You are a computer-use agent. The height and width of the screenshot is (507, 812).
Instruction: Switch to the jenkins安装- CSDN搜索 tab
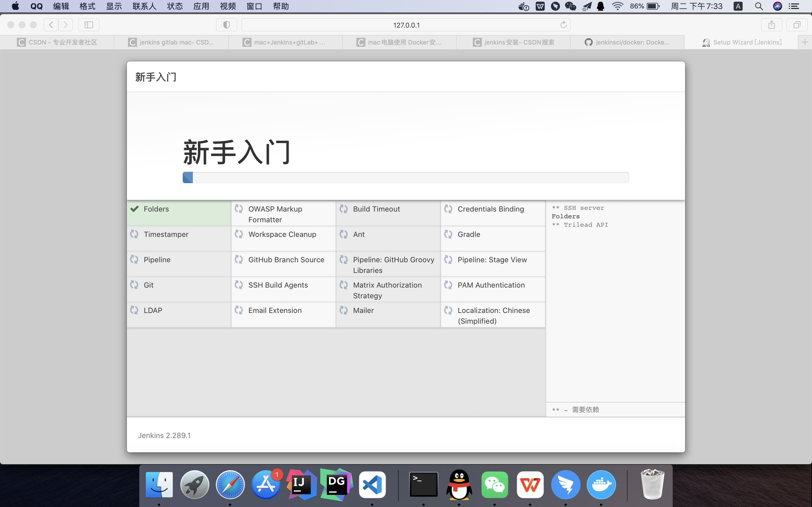[x=513, y=42]
